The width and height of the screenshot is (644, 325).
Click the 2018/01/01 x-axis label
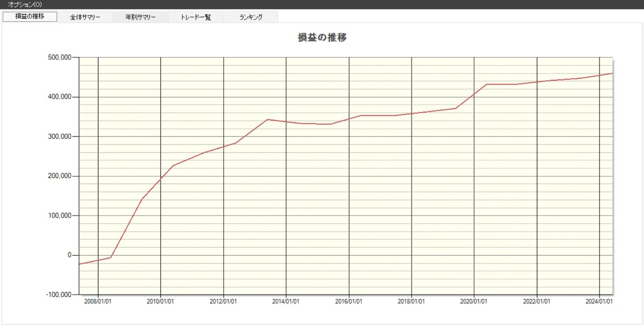(411, 301)
